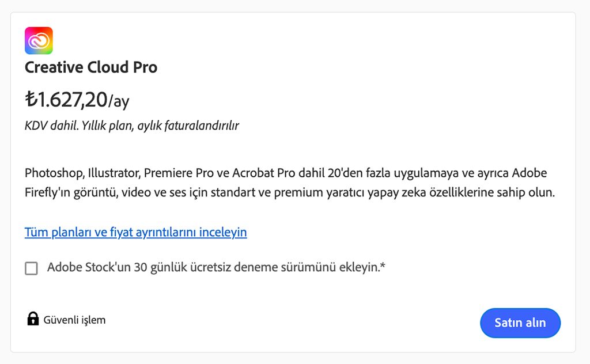Image resolution: width=590 pixels, height=364 pixels.
Task: Click the asterisk after "ekleyin."
Action: pos(383,267)
